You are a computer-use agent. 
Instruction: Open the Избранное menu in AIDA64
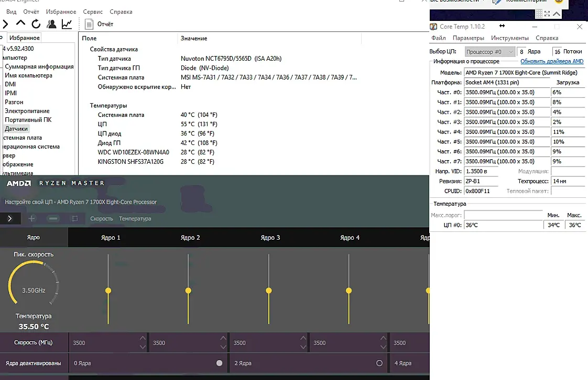[61, 12]
